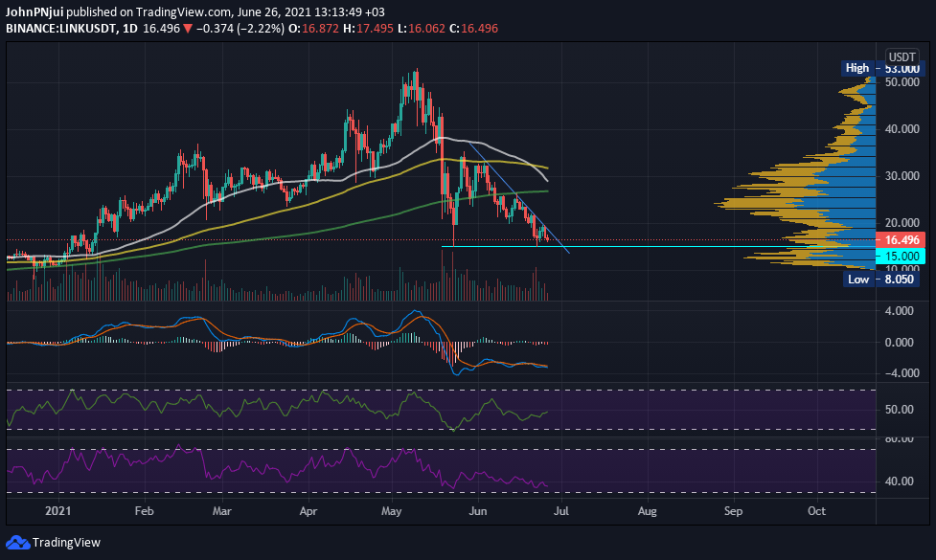
Task: Click the 40.00 label in bottom indicator pane
Action: 902,482
